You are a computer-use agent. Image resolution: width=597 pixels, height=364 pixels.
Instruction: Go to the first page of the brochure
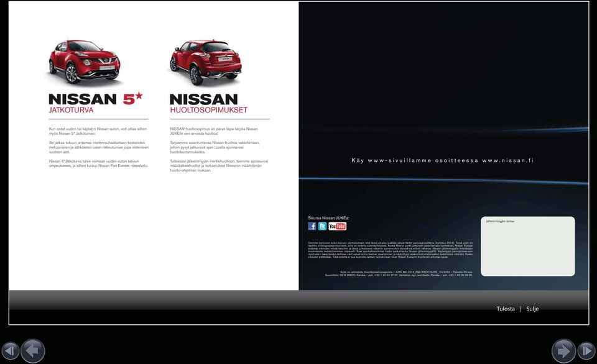tap(11, 351)
